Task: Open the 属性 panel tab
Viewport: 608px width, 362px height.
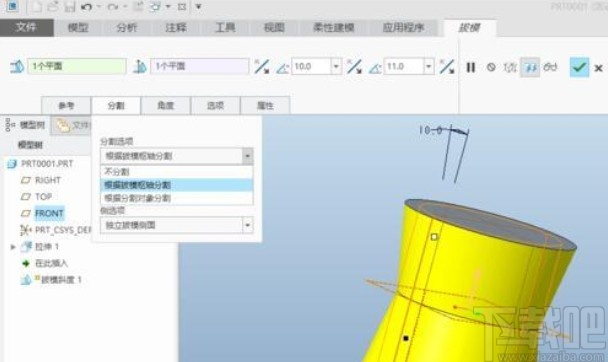Action: pyautogui.click(x=265, y=105)
